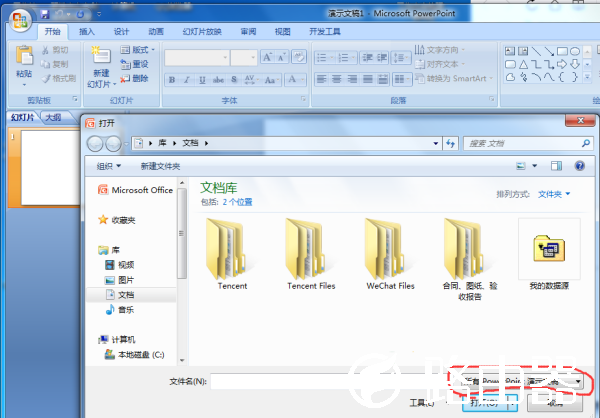The image size is (600, 418).
Task: Click the search documents field
Action: point(528,144)
